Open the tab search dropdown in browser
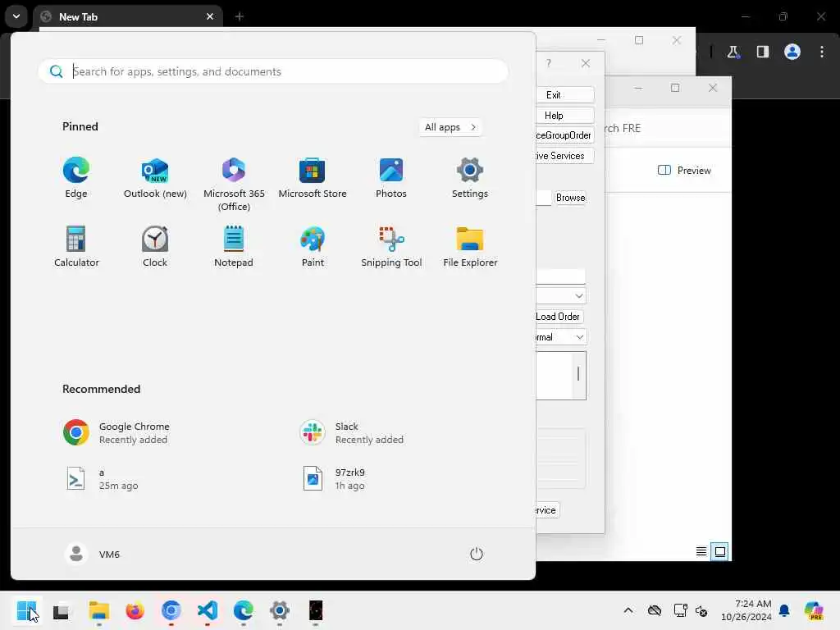840x630 pixels. tap(16, 16)
